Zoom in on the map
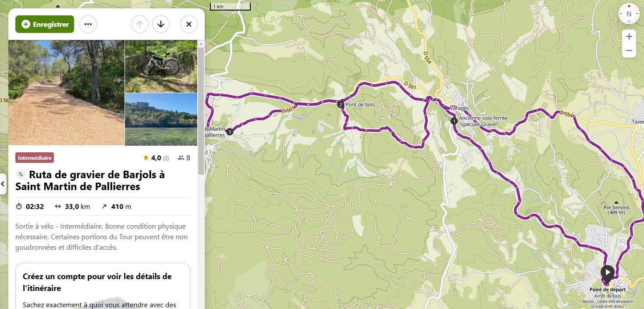Viewport: 644px width, 309px height. tap(629, 36)
